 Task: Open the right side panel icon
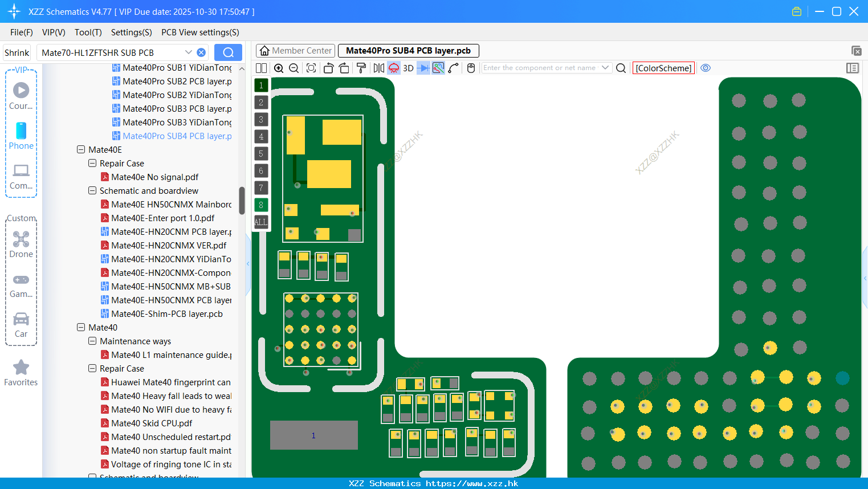pyautogui.click(x=853, y=68)
